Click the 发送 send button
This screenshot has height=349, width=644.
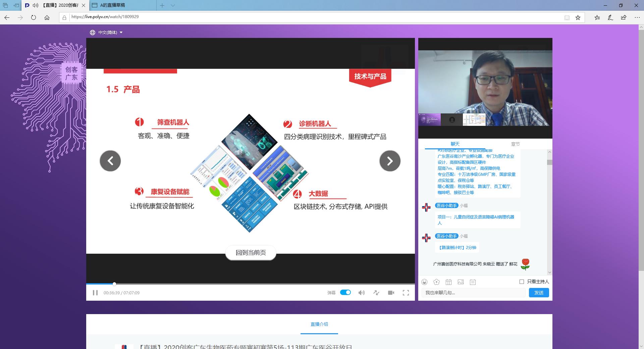click(539, 293)
